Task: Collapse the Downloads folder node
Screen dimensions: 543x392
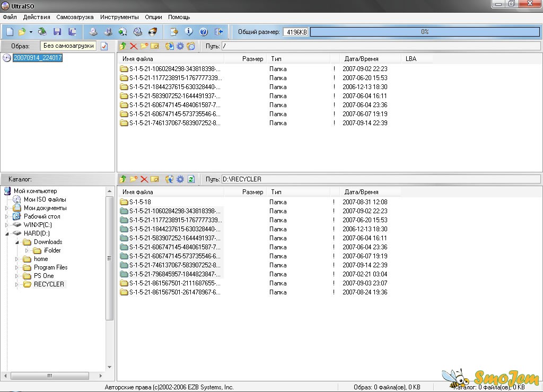Action: pos(16,242)
